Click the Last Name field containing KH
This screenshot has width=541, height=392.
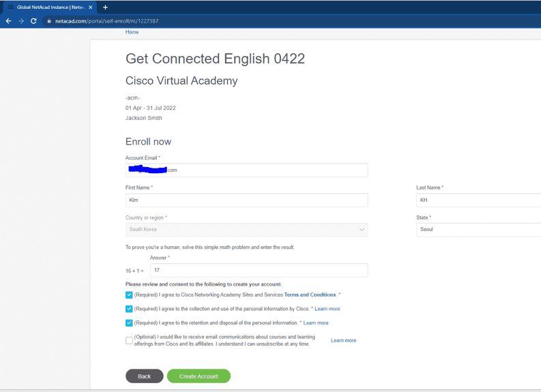[478, 200]
